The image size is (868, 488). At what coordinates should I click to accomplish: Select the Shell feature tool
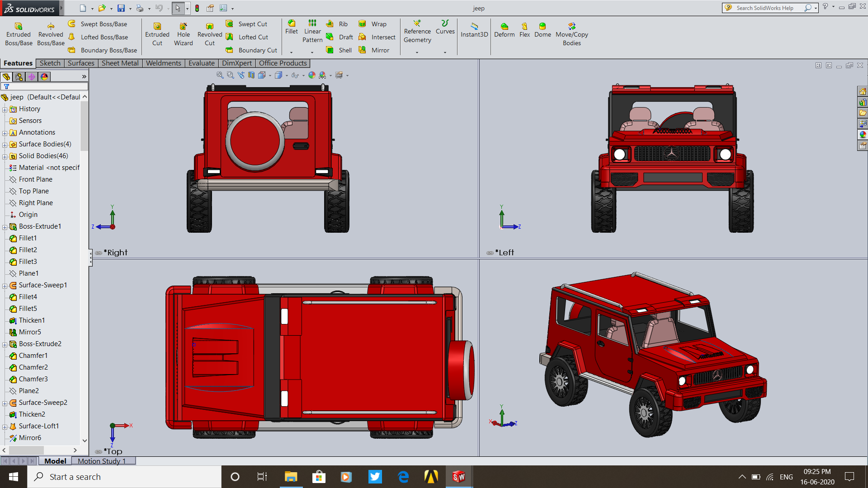point(339,50)
